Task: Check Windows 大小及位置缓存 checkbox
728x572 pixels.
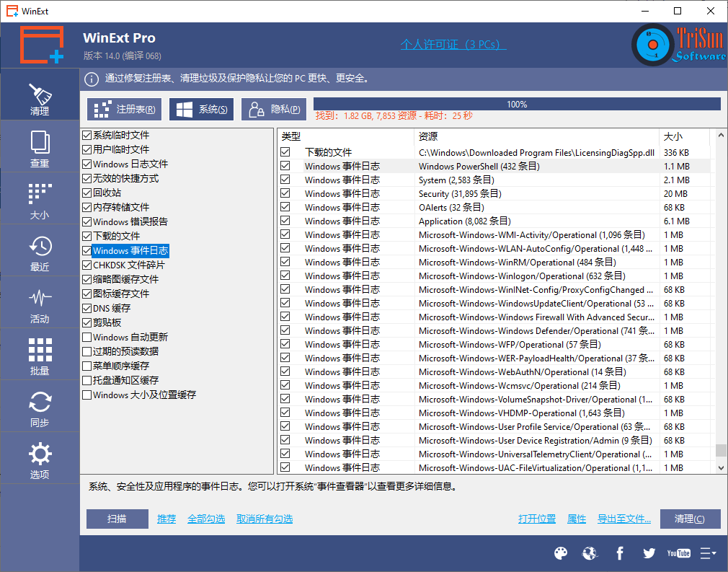Action: tap(86, 395)
